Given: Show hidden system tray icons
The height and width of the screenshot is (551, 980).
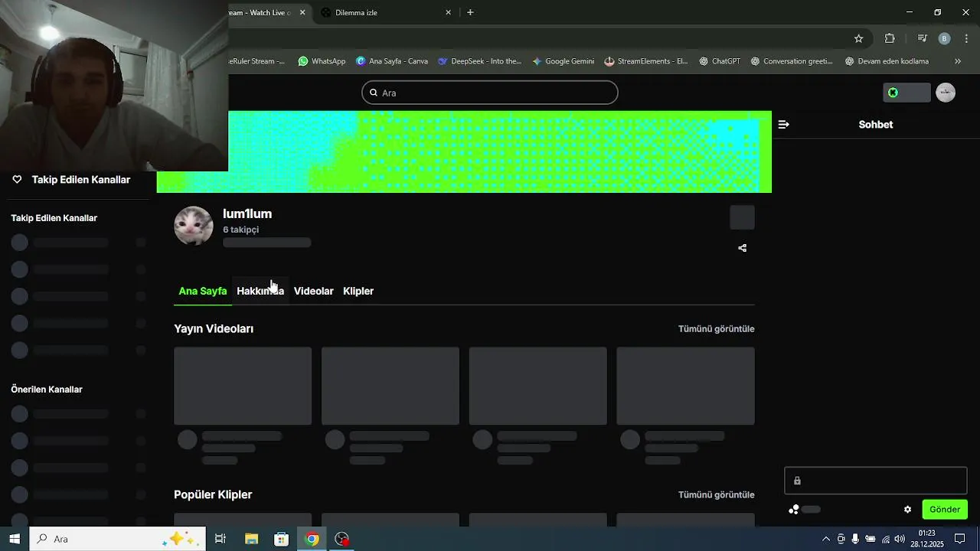Looking at the screenshot, I should pyautogui.click(x=825, y=539).
